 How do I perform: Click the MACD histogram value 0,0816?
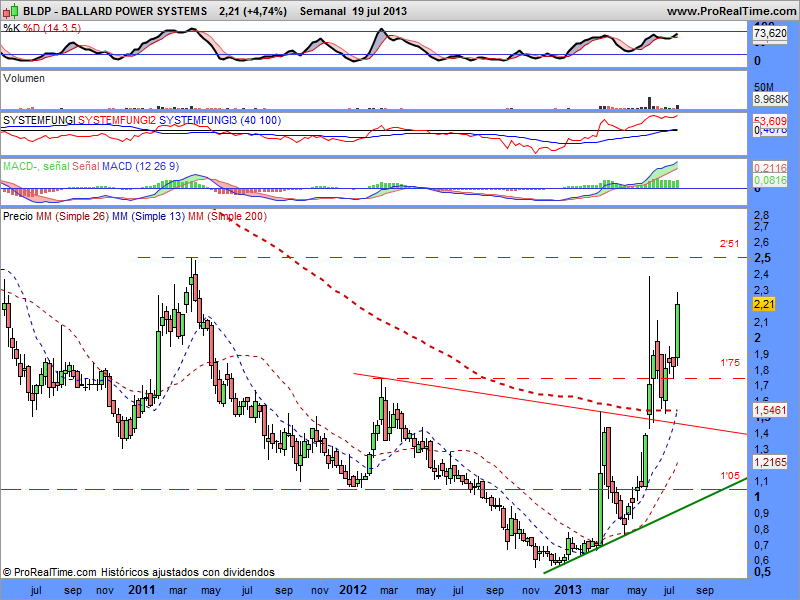[770, 180]
